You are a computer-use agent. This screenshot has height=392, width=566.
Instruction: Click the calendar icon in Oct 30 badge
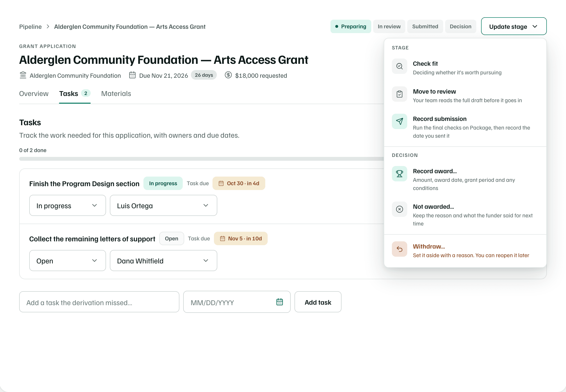tap(221, 184)
